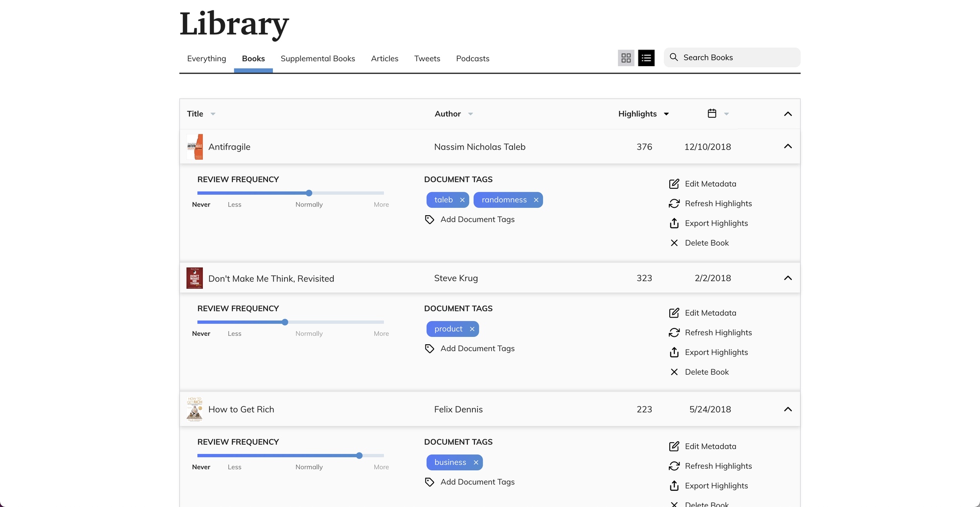Click Don't Make Me Think frequency slider handle
This screenshot has height=507, width=980.
coord(285,322)
